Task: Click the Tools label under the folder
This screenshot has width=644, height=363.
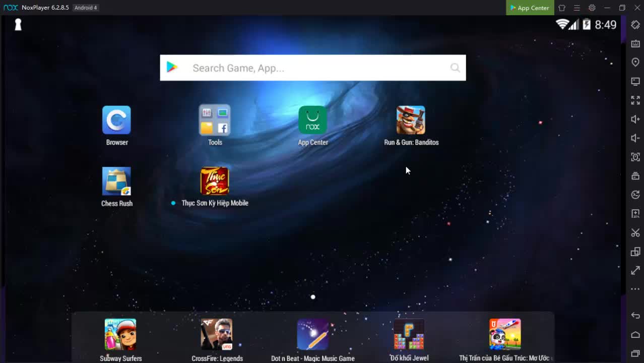Action: pos(215,142)
